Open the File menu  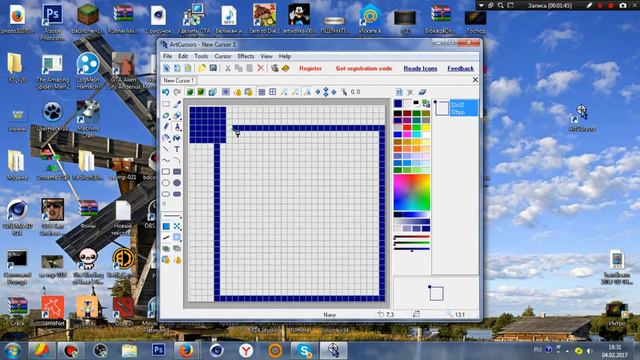point(167,56)
